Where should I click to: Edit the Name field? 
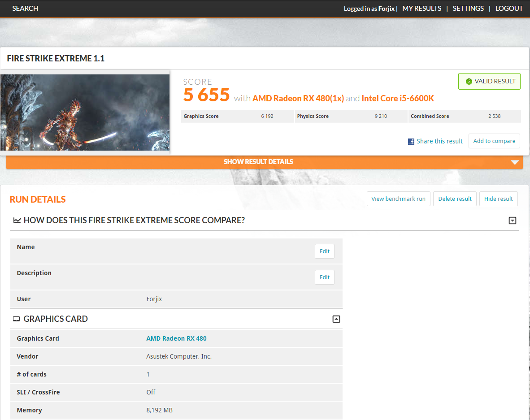(x=325, y=251)
